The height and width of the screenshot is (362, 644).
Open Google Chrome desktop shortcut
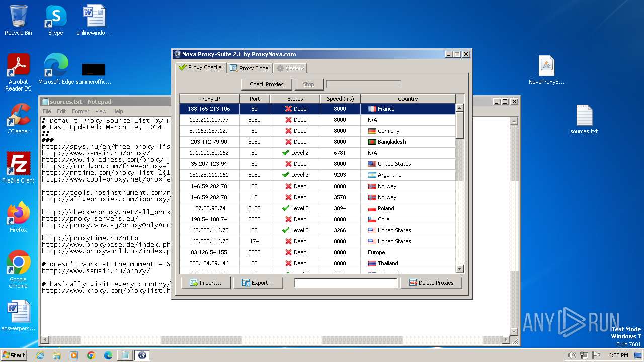(x=18, y=269)
